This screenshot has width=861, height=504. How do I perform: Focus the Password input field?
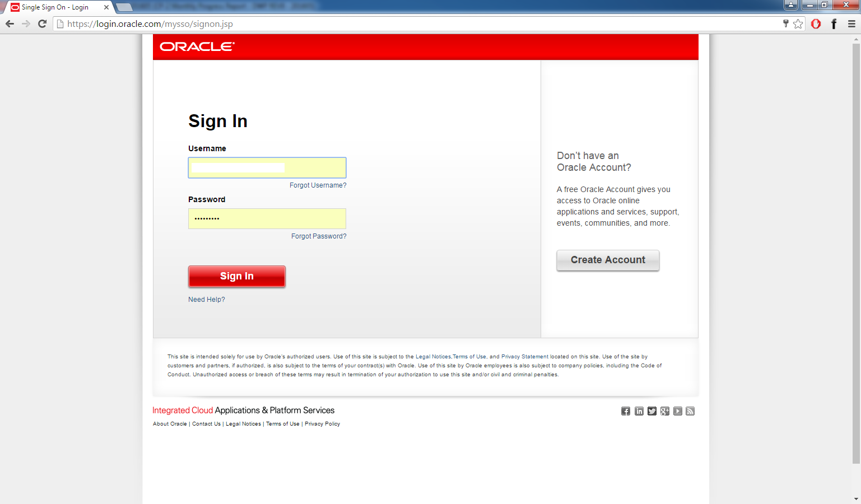click(267, 218)
